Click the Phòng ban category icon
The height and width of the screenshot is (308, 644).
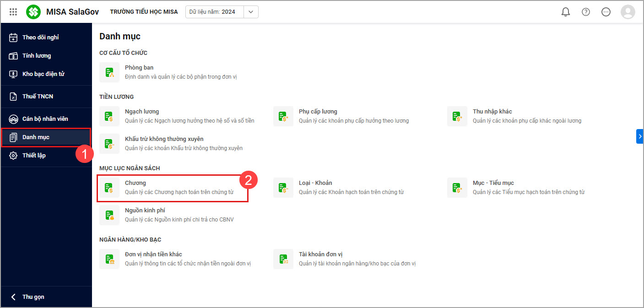109,72
